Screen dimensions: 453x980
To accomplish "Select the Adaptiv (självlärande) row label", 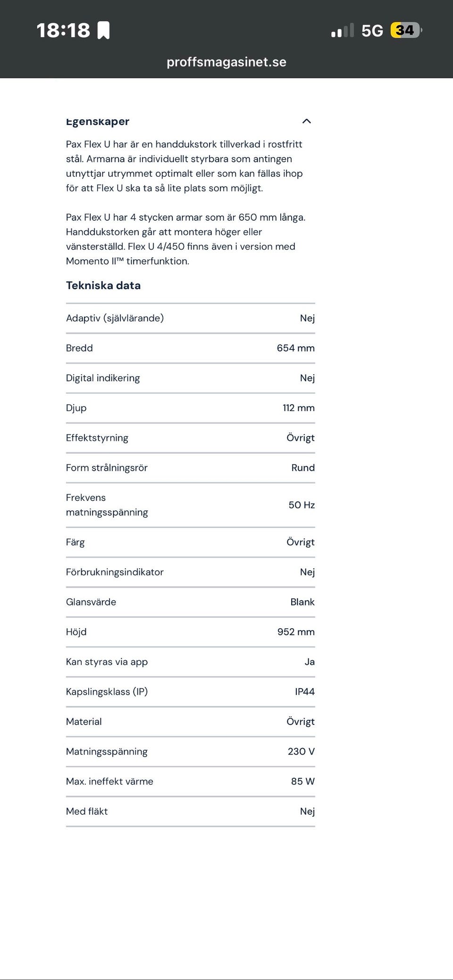I will coord(115,318).
